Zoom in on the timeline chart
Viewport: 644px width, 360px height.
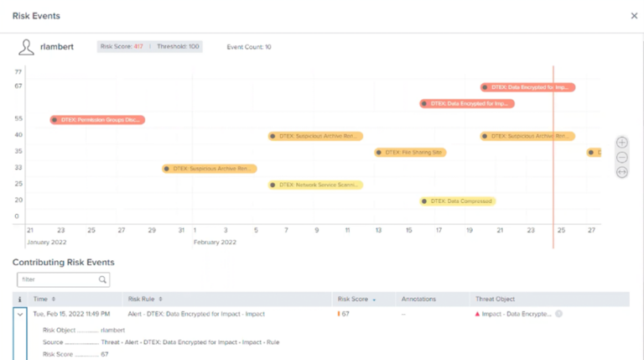pos(621,143)
